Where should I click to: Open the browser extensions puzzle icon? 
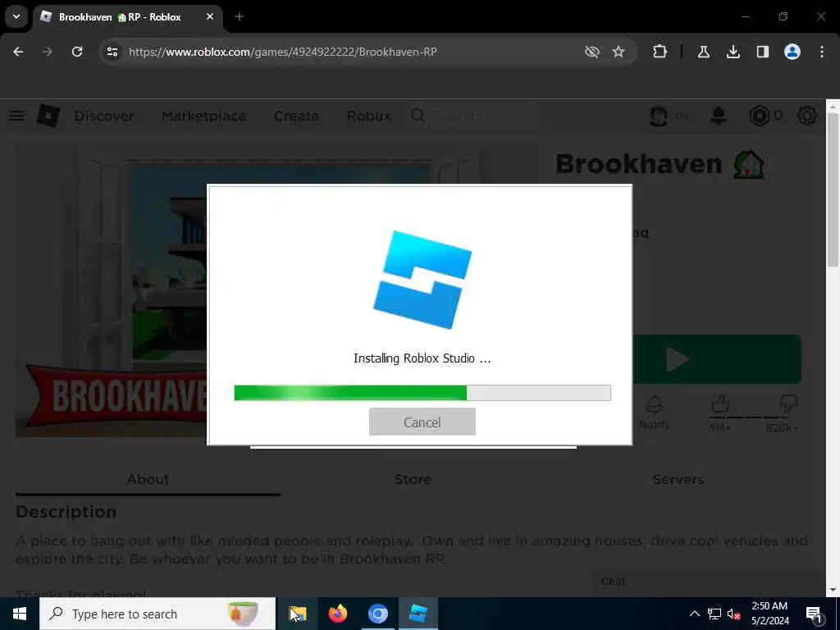coord(660,52)
